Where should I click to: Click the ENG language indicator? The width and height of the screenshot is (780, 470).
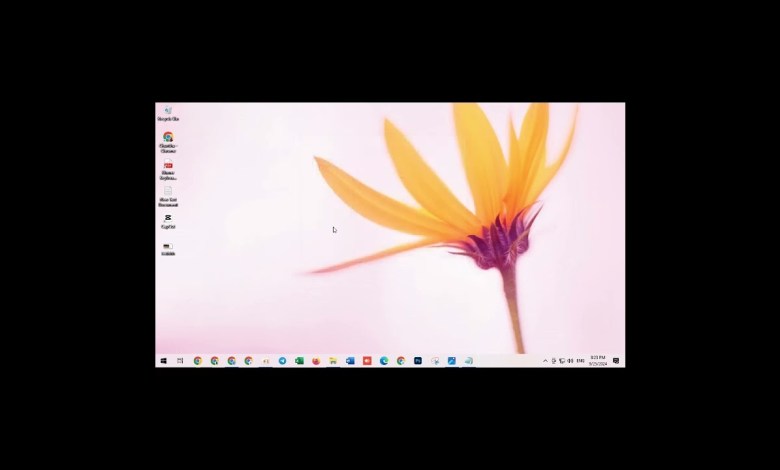581,361
